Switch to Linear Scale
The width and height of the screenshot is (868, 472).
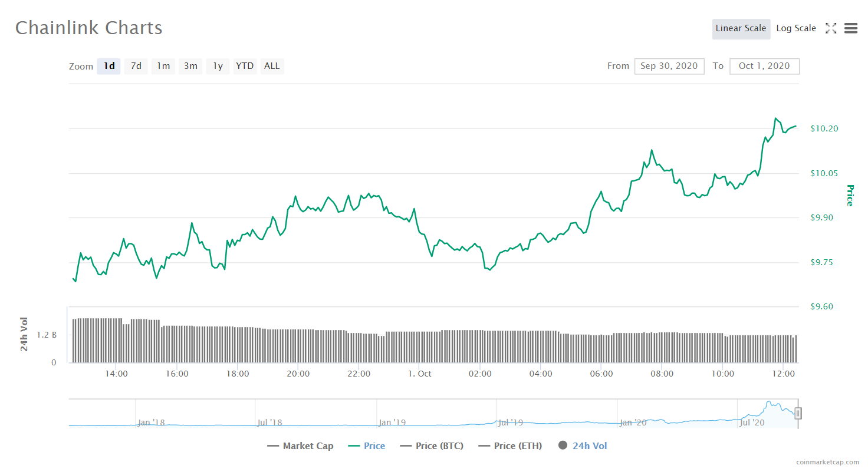(x=741, y=28)
